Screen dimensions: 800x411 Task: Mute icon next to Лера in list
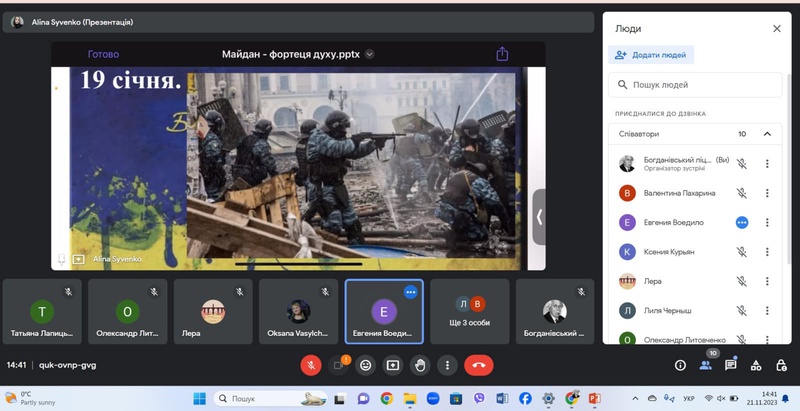(x=742, y=281)
